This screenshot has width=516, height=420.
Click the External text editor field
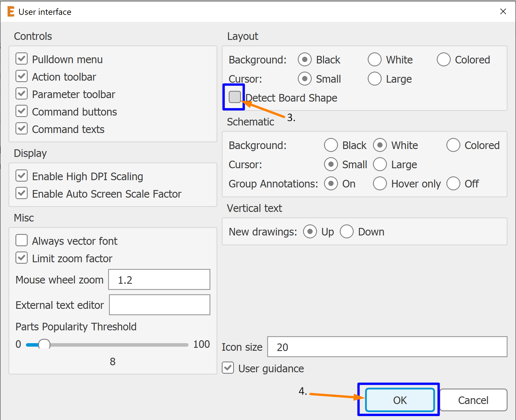(159, 305)
